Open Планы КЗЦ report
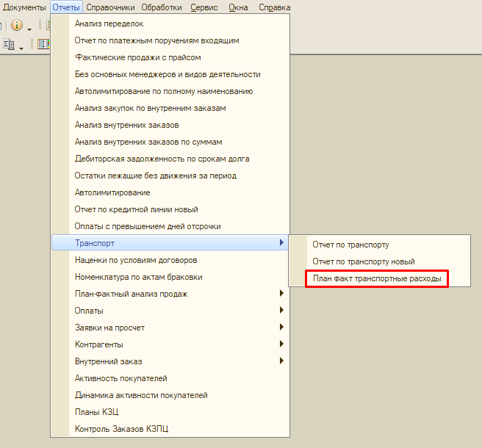The image size is (482, 448). click(x=170, y=412)
